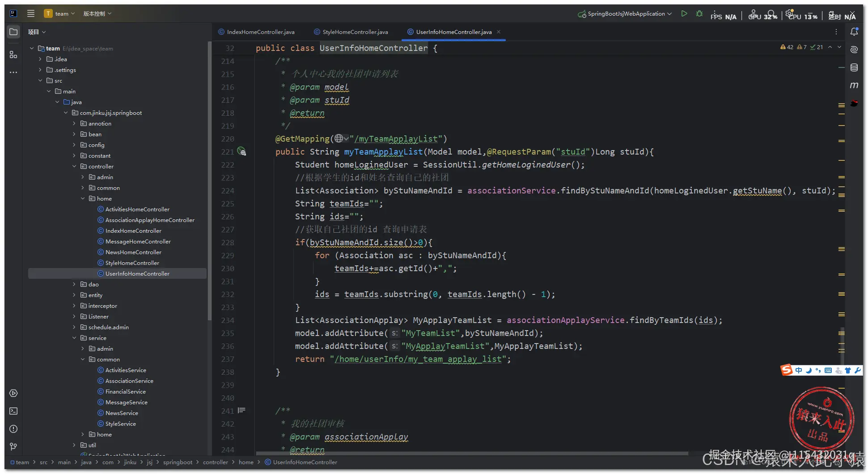Click the editor horizontal scrollbar
The width and height of the screenshot is (868, 474).
472,453
